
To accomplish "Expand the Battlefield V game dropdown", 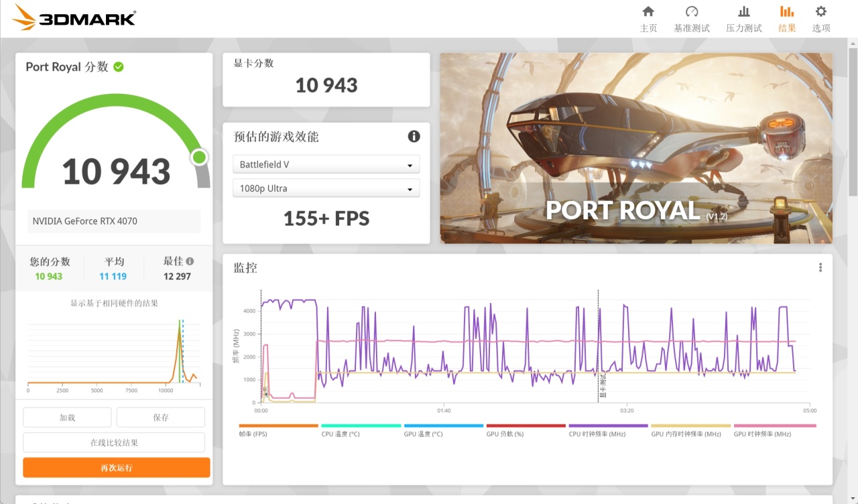I will (x=326, y=164).
